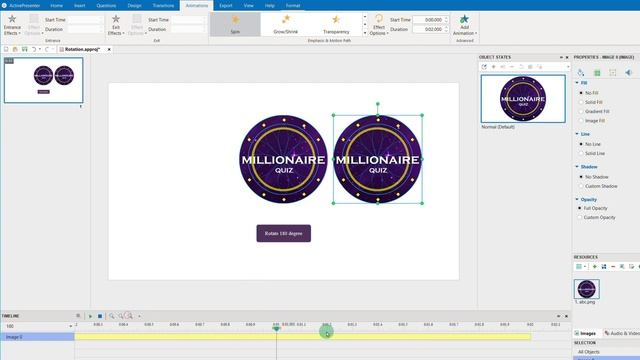Open the undo history dropdown arrow
Screen dimensions: 640x360
click(x=40, y=49)
